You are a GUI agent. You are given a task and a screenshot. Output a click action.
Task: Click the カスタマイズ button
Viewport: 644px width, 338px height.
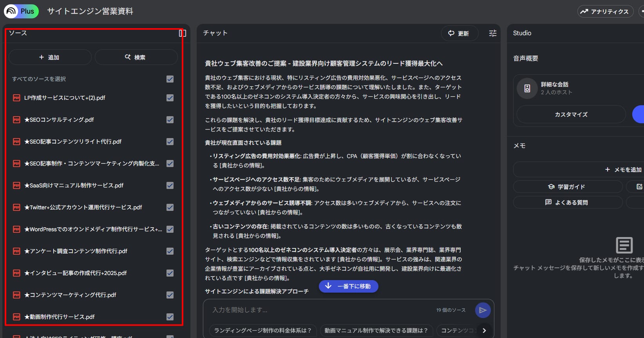coord(571,114)
